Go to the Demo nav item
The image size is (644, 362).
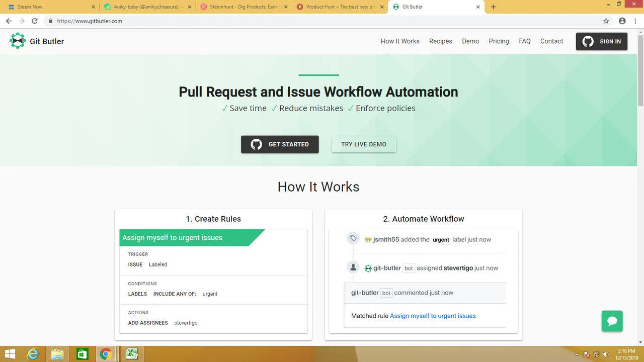[470, 41]
